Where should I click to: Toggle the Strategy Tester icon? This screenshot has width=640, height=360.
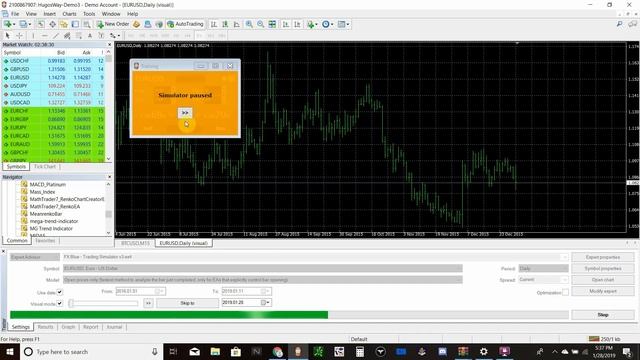pyautogui.click(x=87, y=24)
